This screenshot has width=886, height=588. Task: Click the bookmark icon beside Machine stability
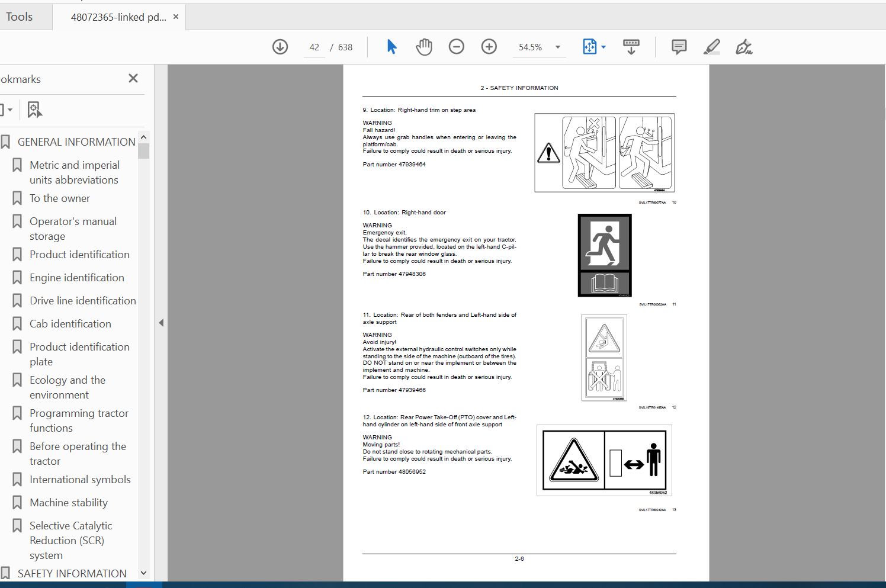click(x=17, y=503)
